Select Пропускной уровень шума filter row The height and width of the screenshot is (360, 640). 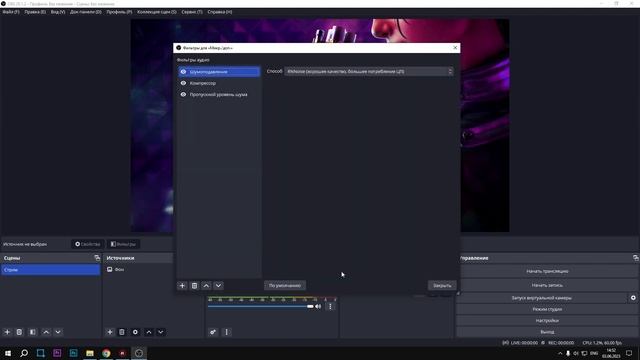[219, 95]
